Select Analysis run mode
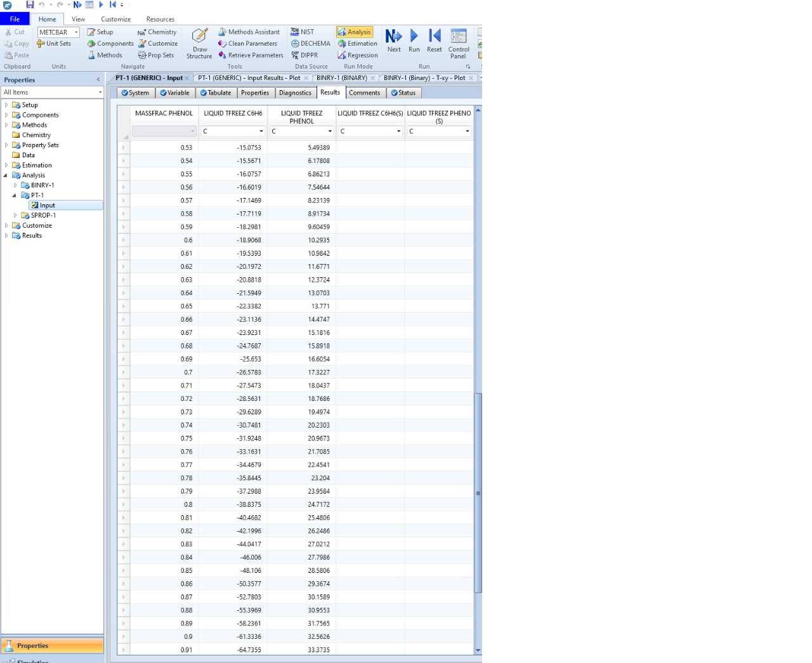The width and height of the screenshot is (812, 663). [355, 32]
